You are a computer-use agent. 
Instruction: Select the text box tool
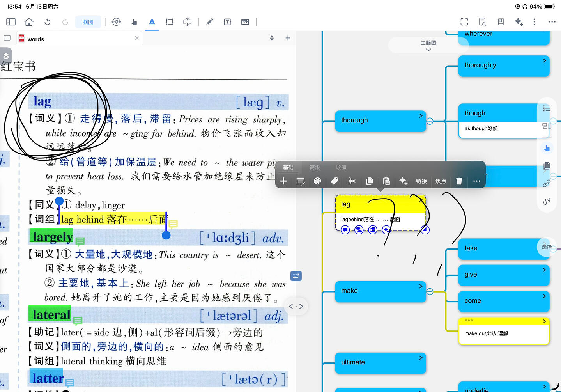(x=227, y=22)
